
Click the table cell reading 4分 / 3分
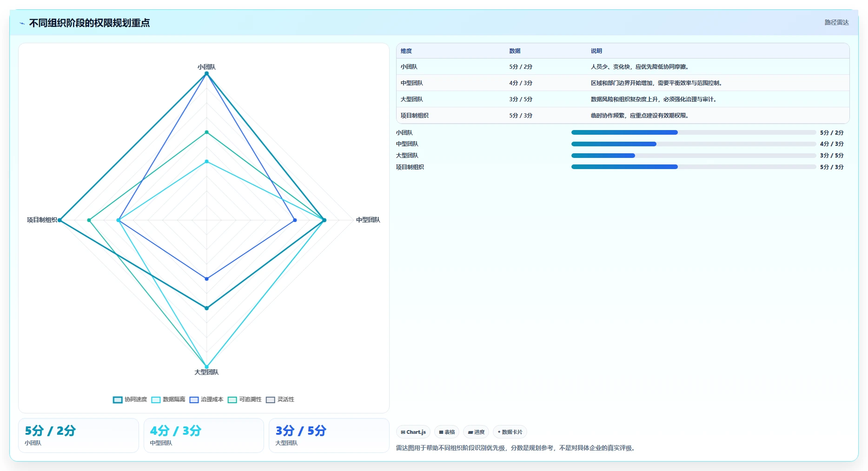(521, 83)
